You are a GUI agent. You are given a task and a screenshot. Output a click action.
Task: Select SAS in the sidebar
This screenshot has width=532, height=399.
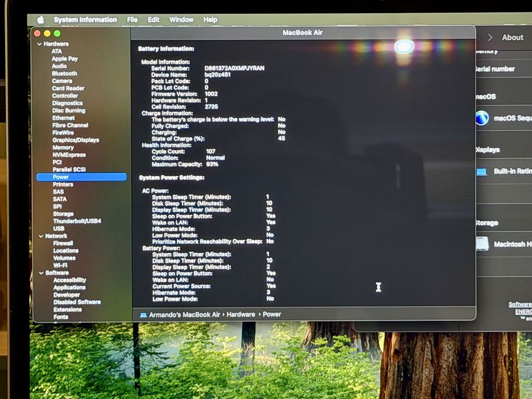tap(58, 192)
